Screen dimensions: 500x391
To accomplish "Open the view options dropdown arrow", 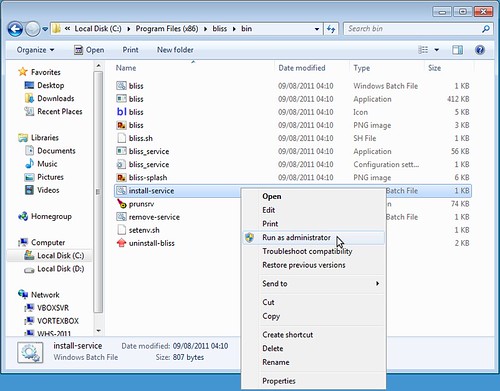I will (437, 50).
